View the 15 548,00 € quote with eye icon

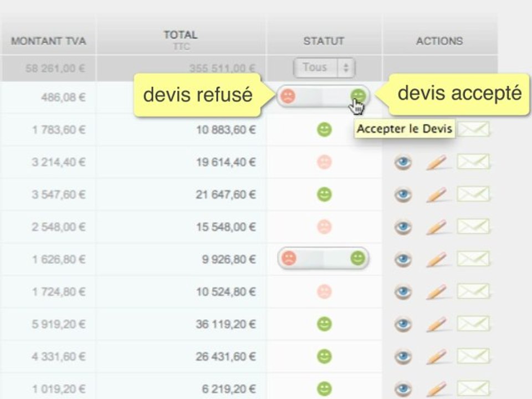point(403,227)
